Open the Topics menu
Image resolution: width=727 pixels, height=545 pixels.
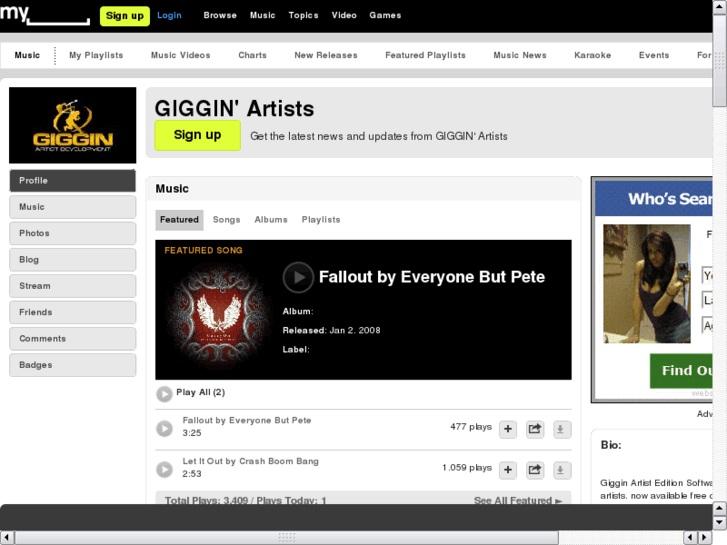pyautogui.click(x=303, y=15)
